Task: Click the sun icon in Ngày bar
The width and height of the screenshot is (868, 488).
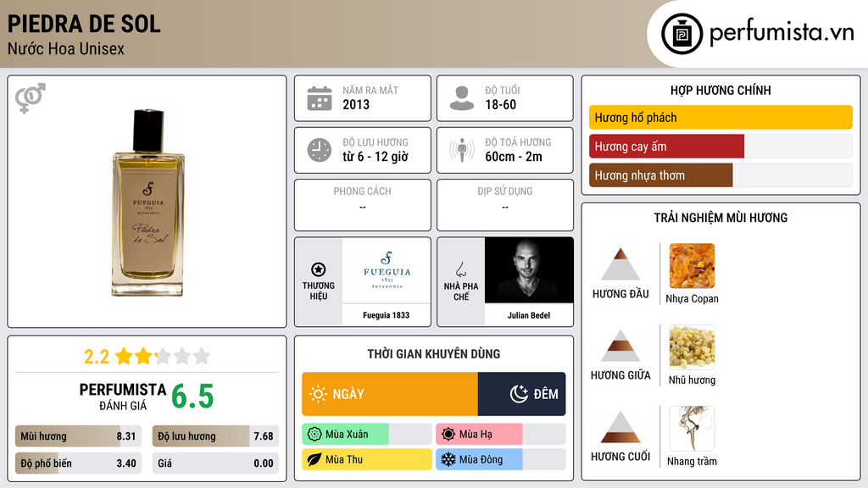Action: click(x=319, y=394)
